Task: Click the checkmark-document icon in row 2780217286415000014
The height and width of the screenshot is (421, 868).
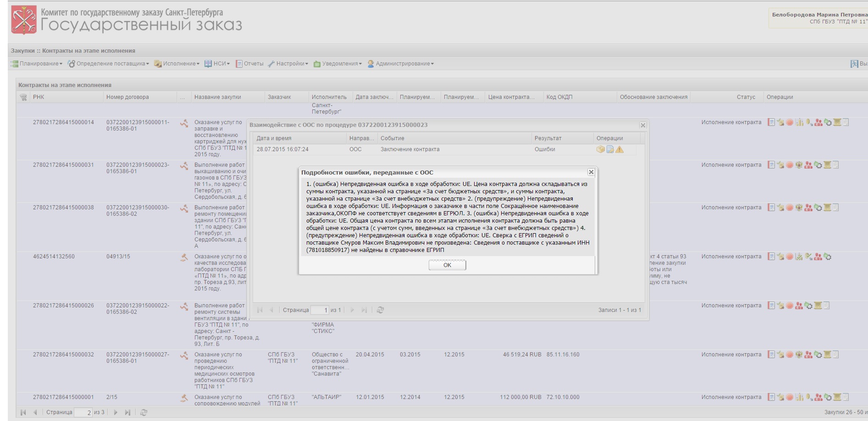Action: pos(780,122)
